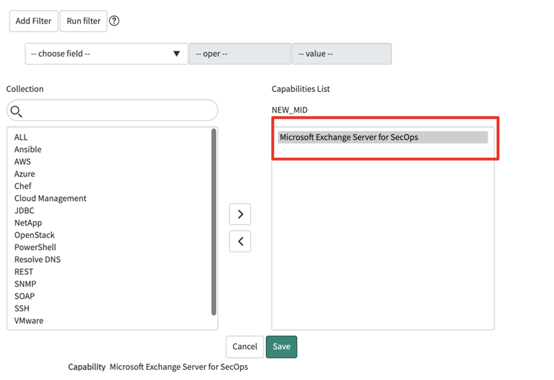This screenshot has width=554, height=380.
Task: Select OpenStack in the Collection list
Action: (34, 235)
